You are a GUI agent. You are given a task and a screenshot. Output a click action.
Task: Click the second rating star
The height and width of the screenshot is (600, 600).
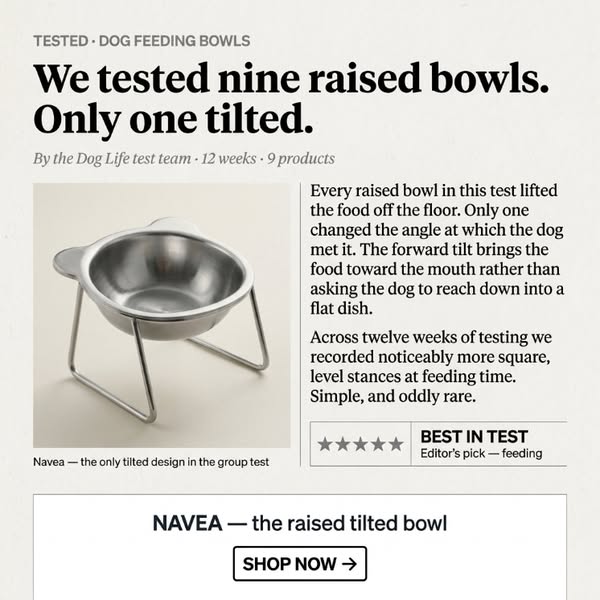point(342,444)
